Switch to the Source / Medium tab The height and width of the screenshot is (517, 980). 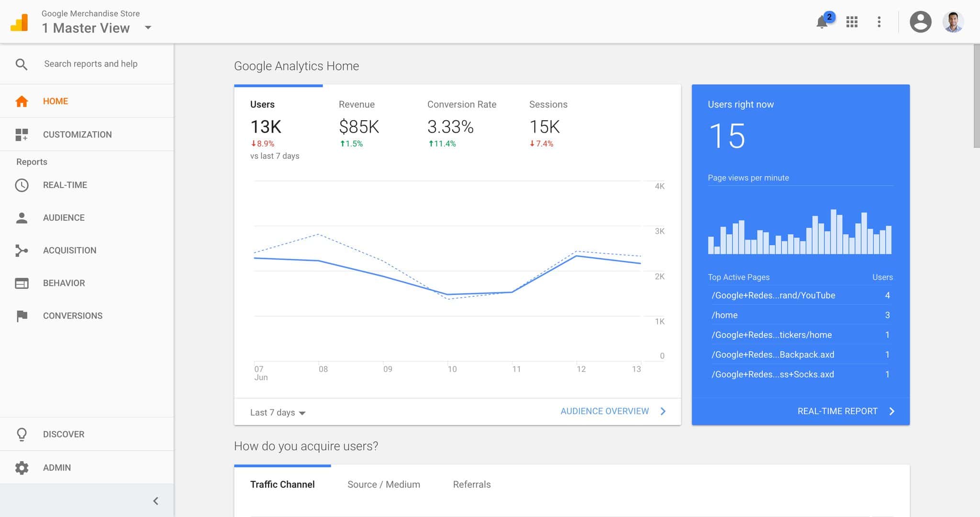pyautogui.click(x=383, y=484)
